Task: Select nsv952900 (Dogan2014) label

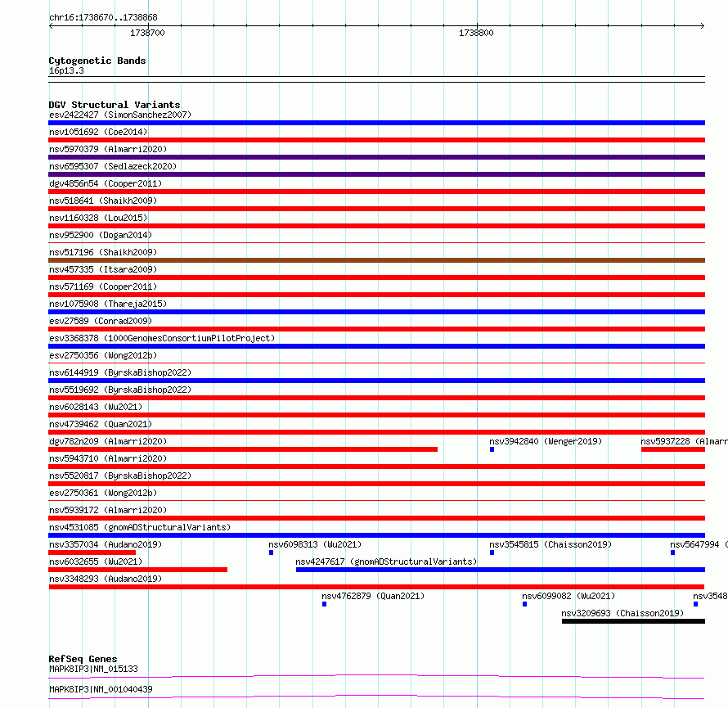Action: (101, 235)
